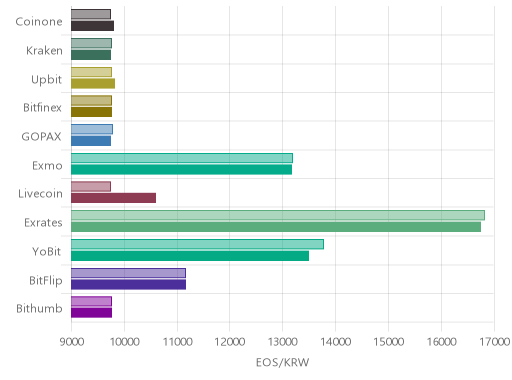Screen dimensions: 512x380
Task: Select the lavender upper BitFlip bar
Action: pos(128,273)
